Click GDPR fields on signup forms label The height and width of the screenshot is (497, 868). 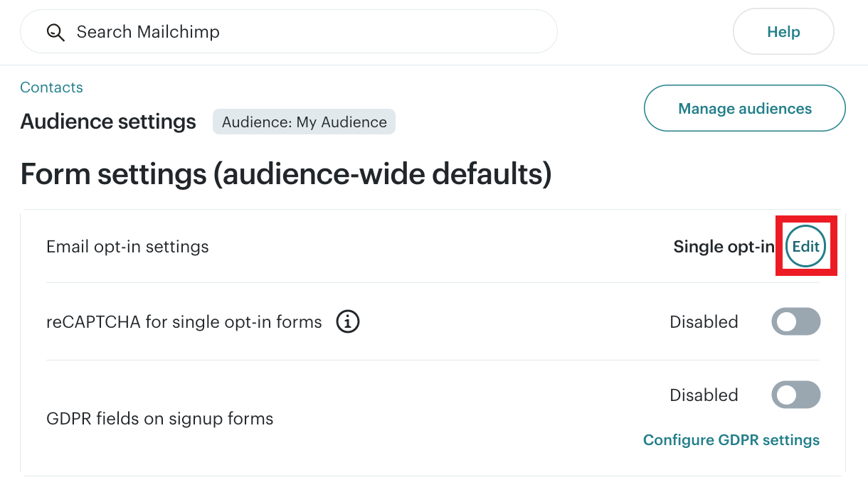(x=160, y=419)
